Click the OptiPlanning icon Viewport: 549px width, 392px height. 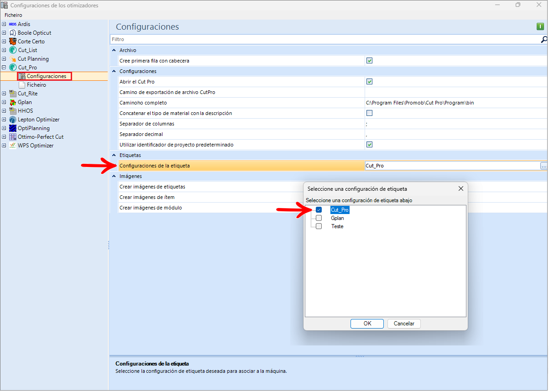(x=13, y=128)
